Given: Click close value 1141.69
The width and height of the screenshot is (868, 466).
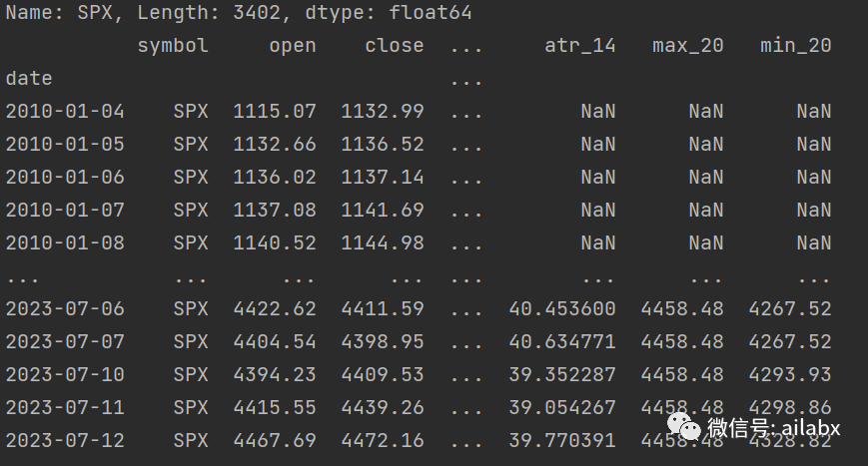Looking at the screenshot, I should (x=383, y=211).
